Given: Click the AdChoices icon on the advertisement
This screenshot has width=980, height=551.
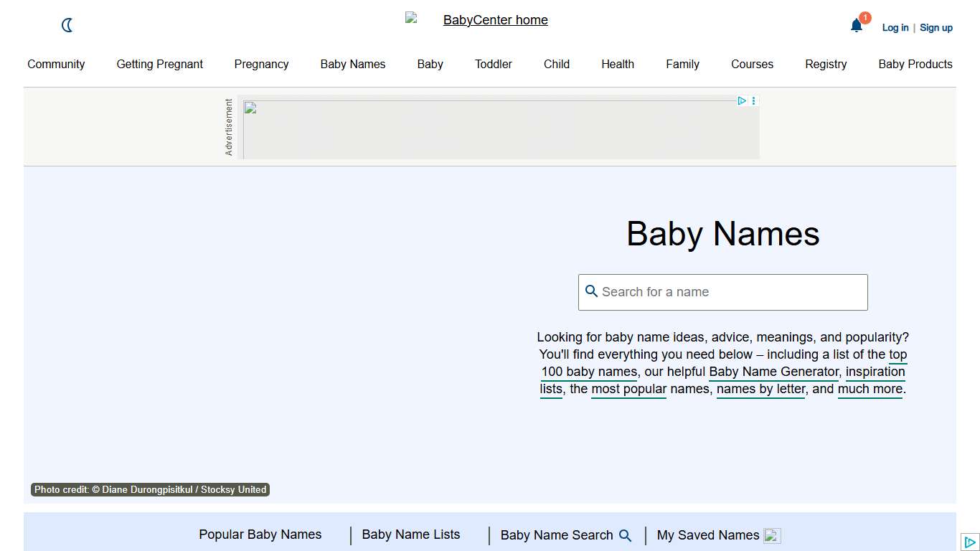Looking at the screenshot, I should (x=742, y=100).
